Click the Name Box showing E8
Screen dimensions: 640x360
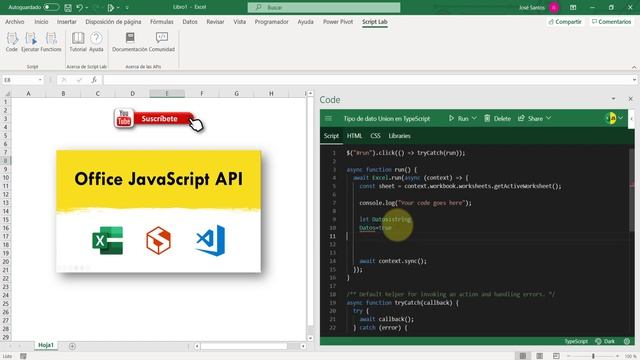pyautogui.click(x=20, y=80)
